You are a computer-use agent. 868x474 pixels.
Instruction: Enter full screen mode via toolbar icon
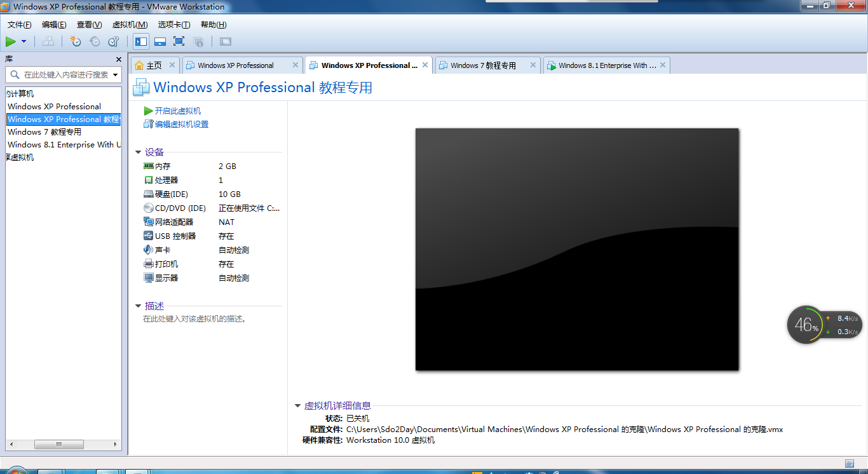click(179, 41)
